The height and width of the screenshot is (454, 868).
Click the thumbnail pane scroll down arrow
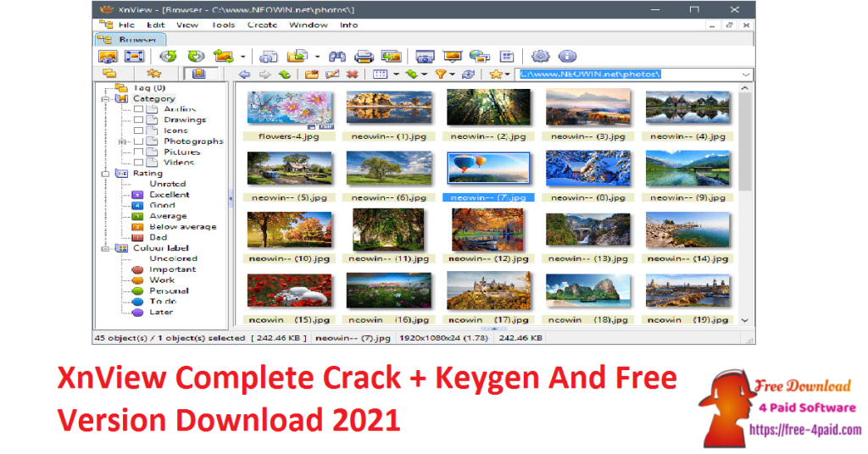tap(745, 320)
